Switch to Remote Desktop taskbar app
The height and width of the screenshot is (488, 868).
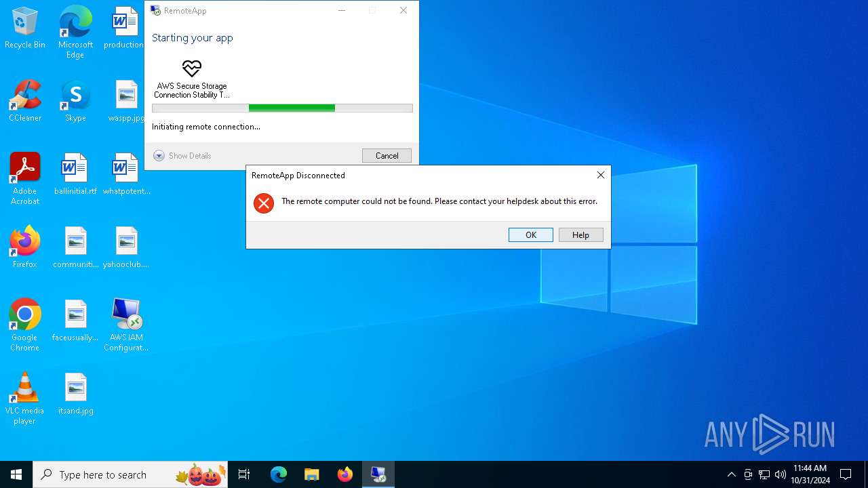coord(378,474)
